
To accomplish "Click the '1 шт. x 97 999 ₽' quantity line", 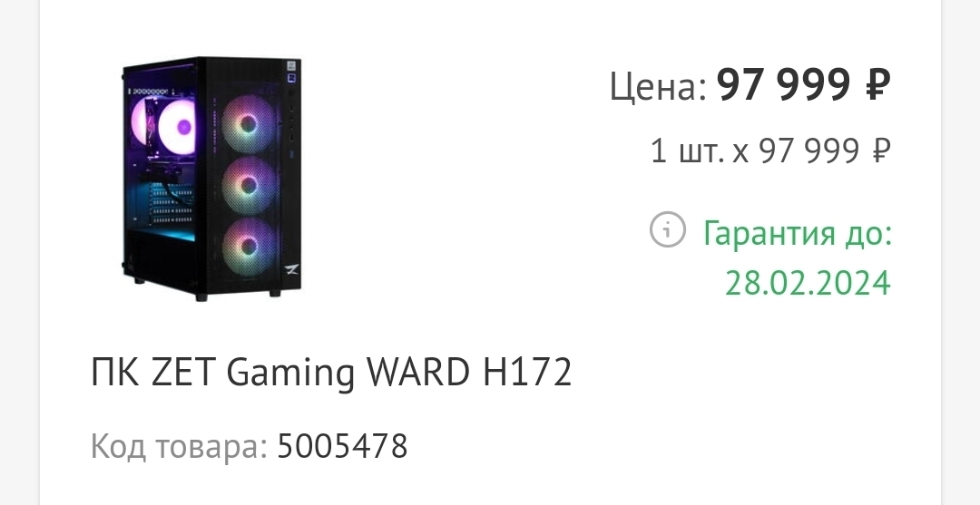I will 770,151.
